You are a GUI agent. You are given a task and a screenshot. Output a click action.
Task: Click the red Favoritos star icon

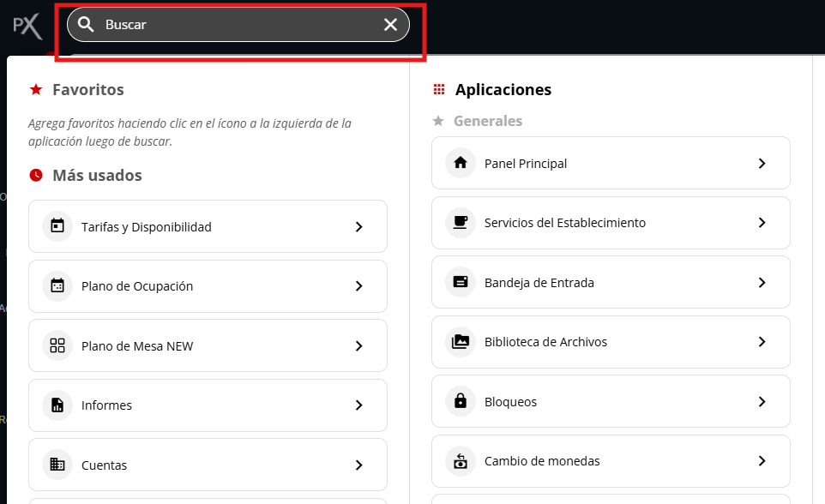pos(34,89)
